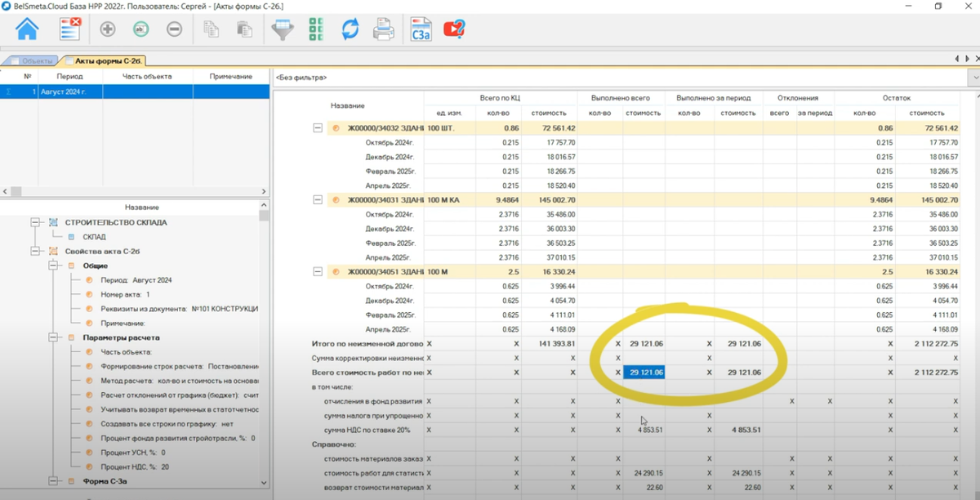Collapse the Общие properties group
The height and width of the screenshot is (500, 980).
[x=53, y=266]
